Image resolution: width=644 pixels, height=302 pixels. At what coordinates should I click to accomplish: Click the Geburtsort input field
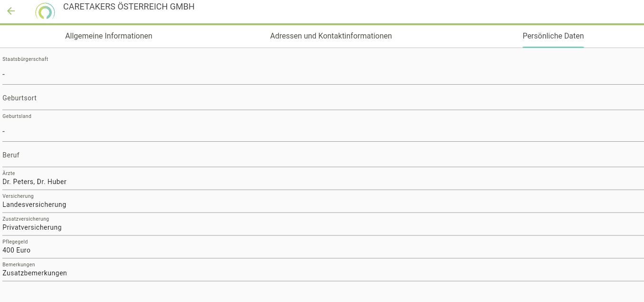coord(323,98)
